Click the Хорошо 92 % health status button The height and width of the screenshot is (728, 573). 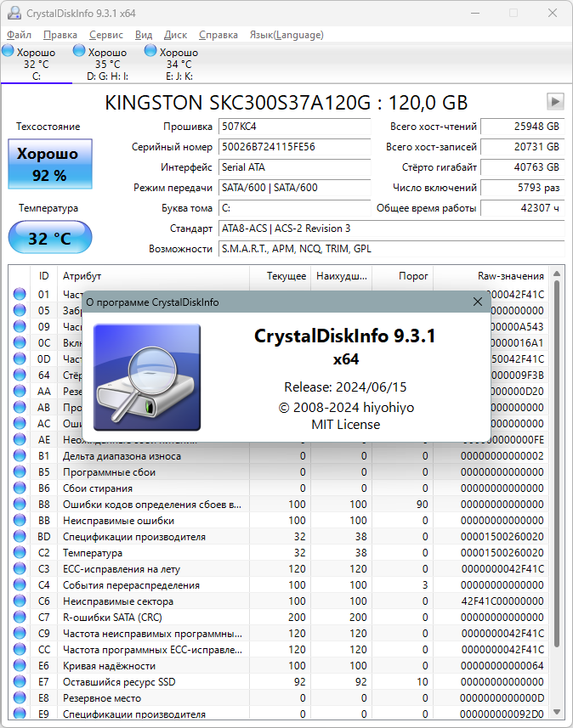pos(49,164)
